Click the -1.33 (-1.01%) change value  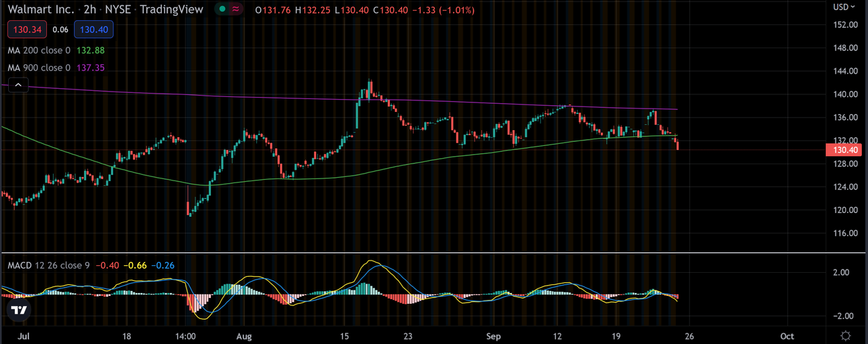click(443, 10)
